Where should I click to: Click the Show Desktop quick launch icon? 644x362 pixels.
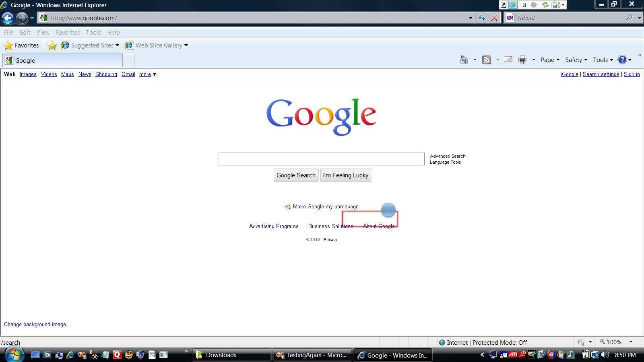35,355
